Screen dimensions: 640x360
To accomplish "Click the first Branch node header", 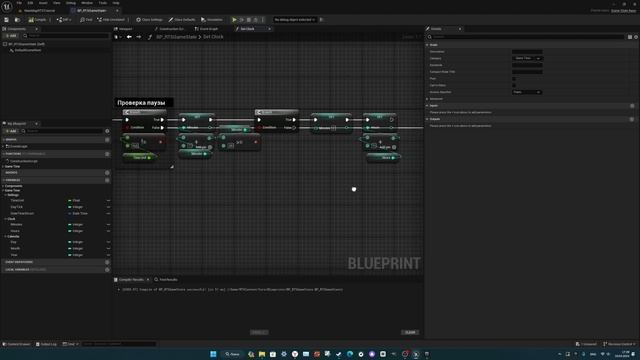I will 144,112.
